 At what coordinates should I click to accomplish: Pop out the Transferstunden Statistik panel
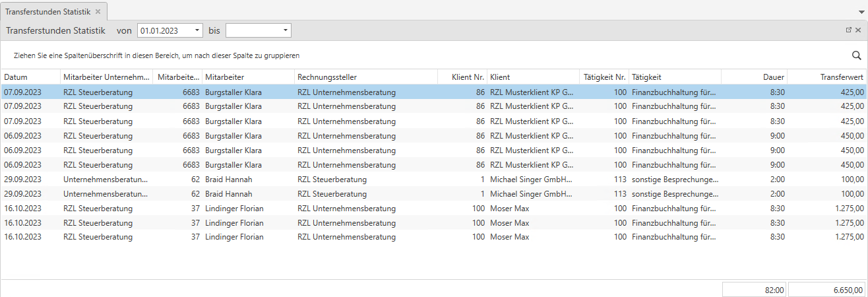849,30
